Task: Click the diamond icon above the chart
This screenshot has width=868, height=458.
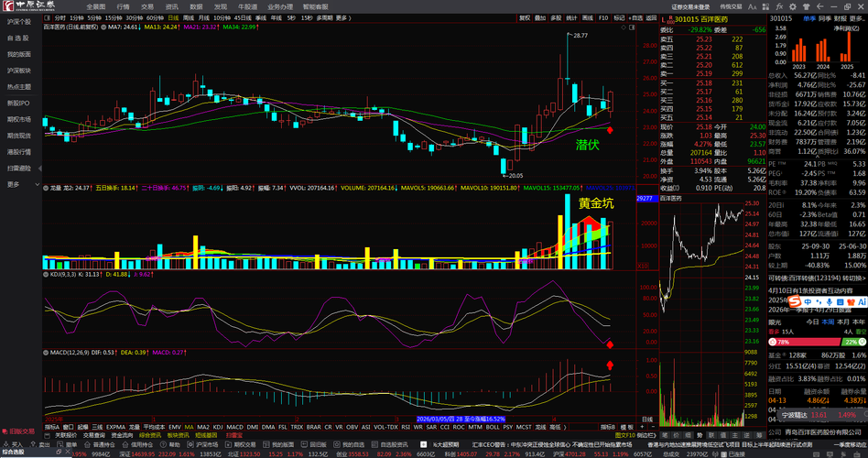Action: [624, 27]
